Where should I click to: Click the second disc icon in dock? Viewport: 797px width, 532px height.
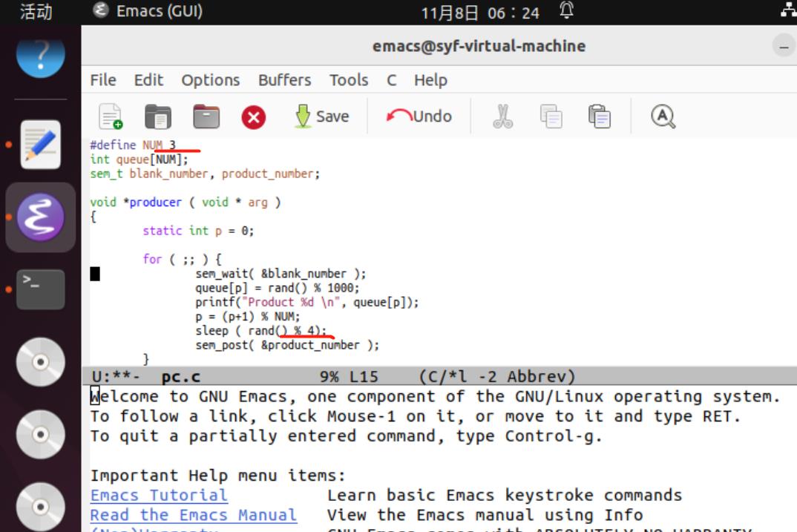pos(41,435)
